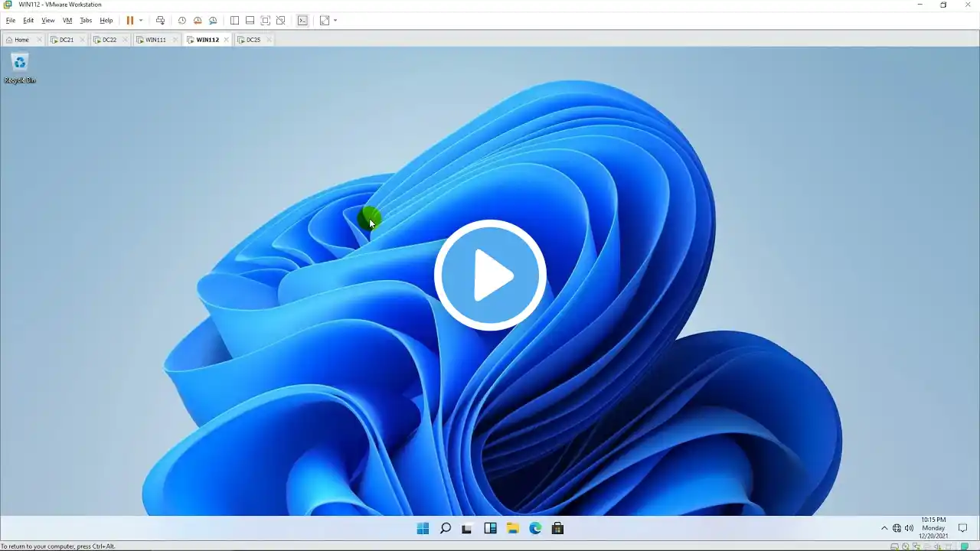Launch File Explorer from the taskbar
Image resolution: width=980 pixels, height=551 pixels.
(513, 528)
